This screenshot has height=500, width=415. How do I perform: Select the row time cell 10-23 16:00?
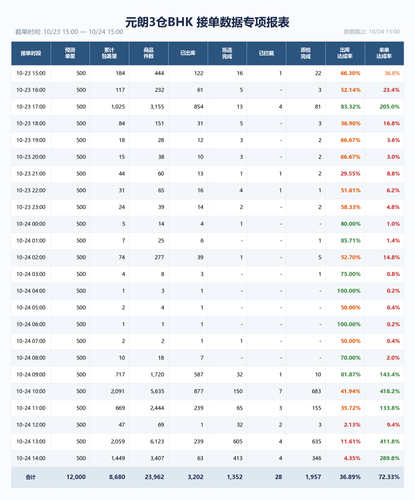coord(31,90)
